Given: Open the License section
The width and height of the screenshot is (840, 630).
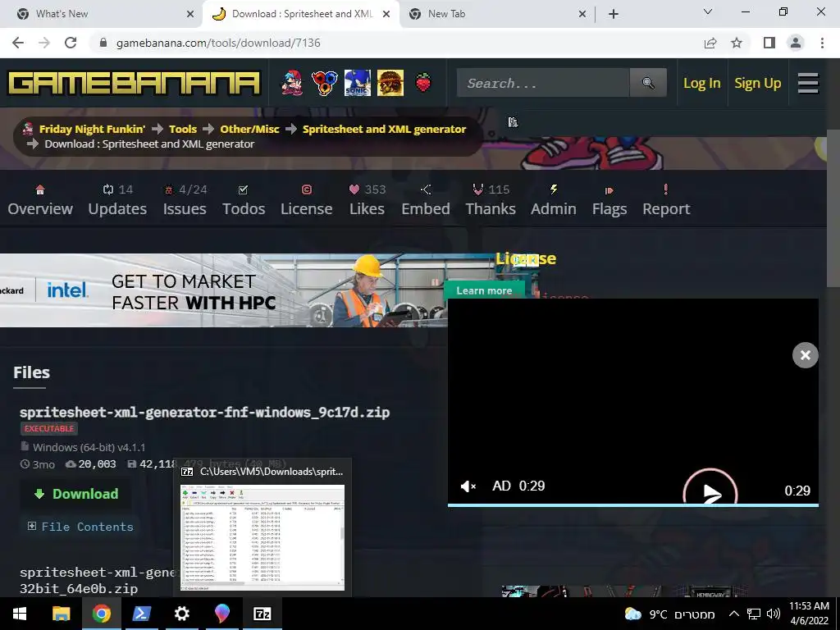Looking at the screenshot, I should click(307, 200).
